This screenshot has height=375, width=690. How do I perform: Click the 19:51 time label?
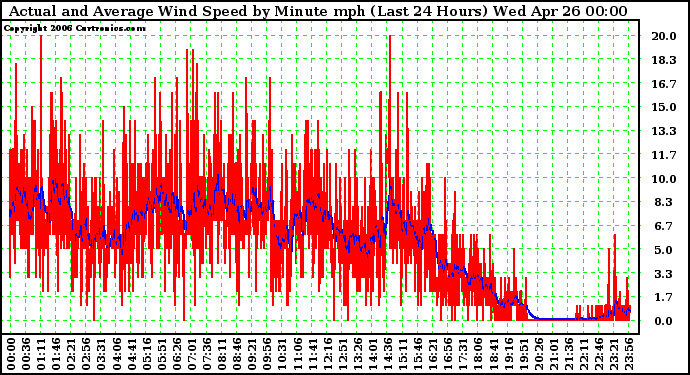click(523, 354)
